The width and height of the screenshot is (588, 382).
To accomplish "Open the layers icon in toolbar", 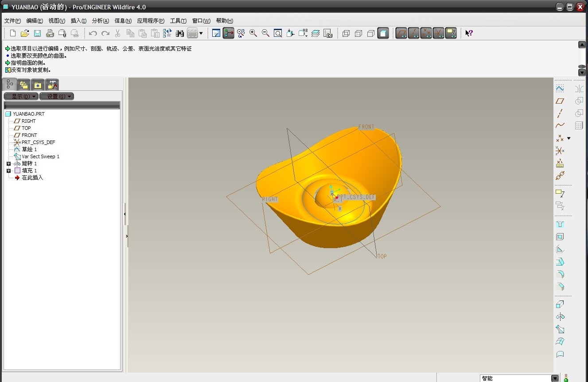I will [x=315, y=33].
